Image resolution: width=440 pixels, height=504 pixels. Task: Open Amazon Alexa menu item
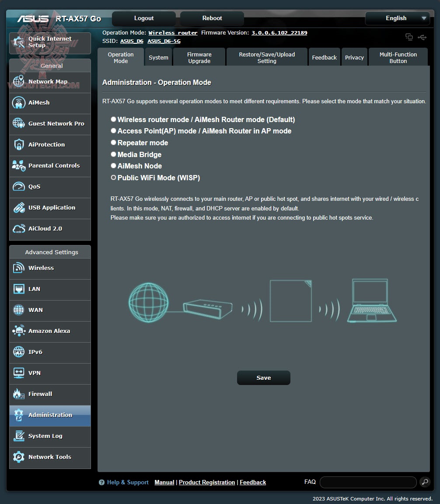[x=50, y=331]
